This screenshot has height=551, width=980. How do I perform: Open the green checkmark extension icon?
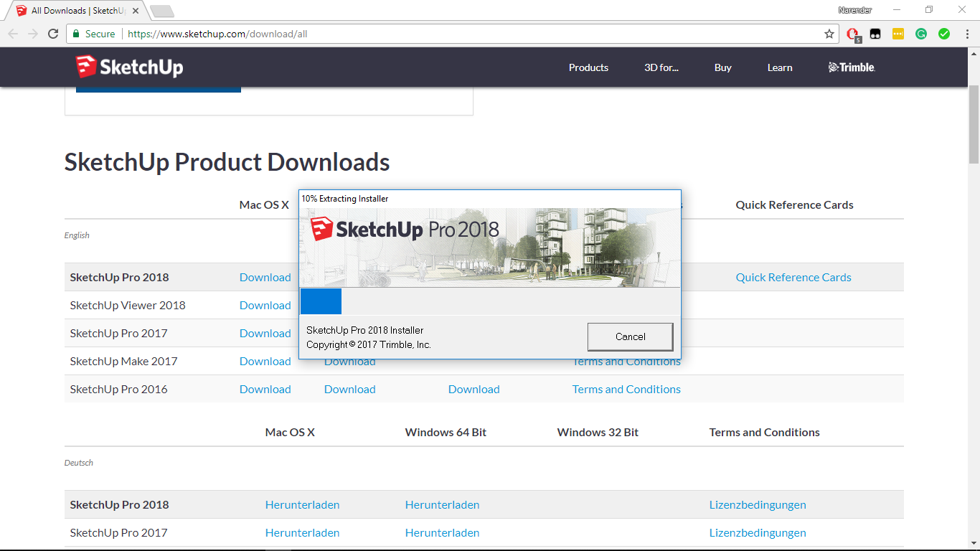coord(944,34)
